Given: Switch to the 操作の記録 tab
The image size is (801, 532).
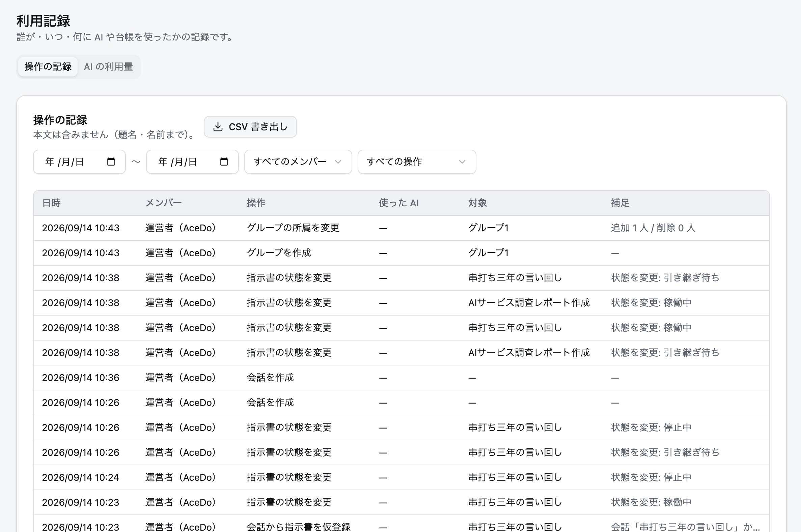Looking at the screenshot, I should [x=48, y=66].
